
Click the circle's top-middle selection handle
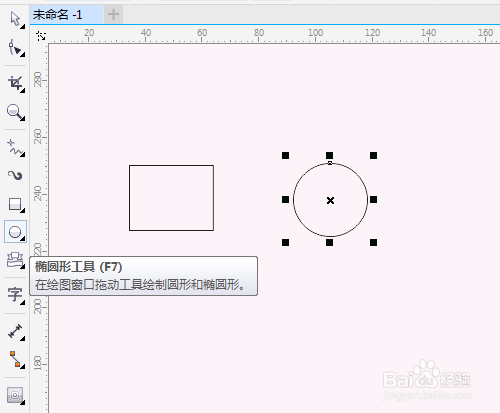[x=329, y=155]
